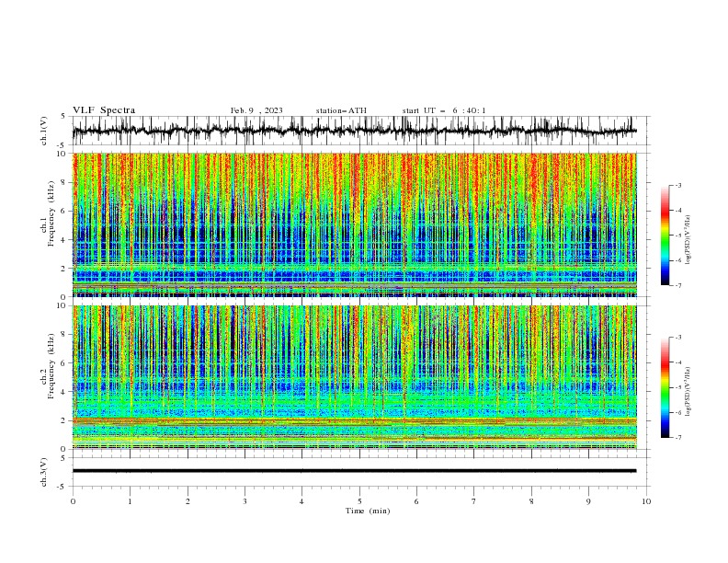Click the ch.2 spectrogram panel
Image resolution: width=728 pixels, height=563 pixels.
tap(355, 377)
